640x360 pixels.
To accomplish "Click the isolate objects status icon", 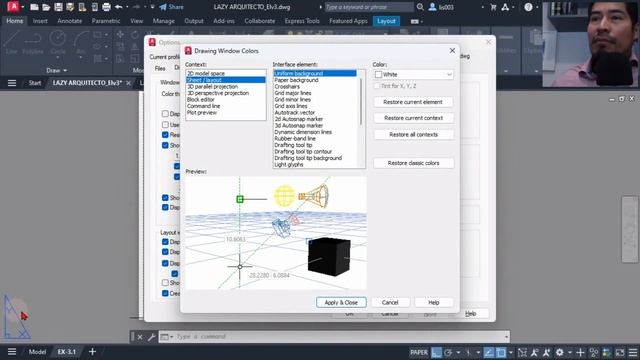I will [x=594, y=352].
